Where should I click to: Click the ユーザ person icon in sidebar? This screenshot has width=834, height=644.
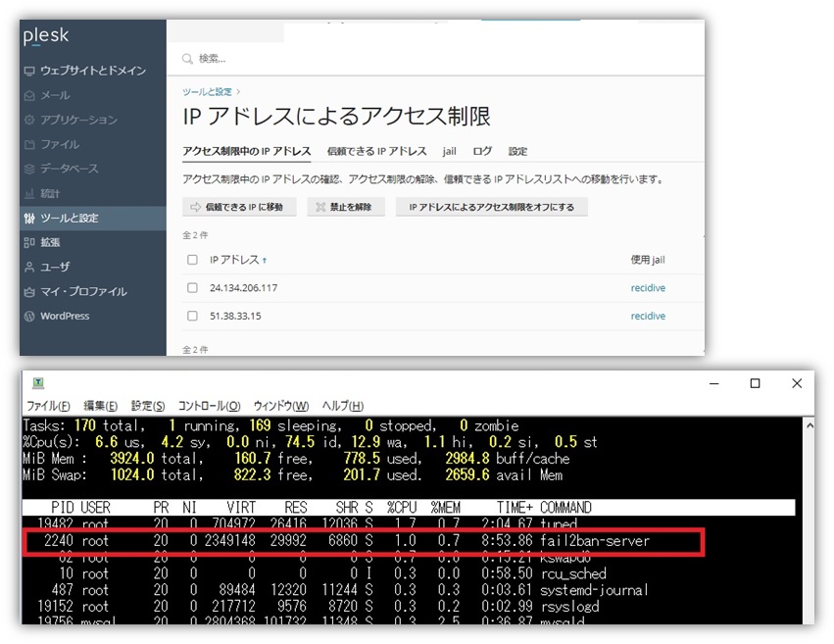tap(29, 267)
